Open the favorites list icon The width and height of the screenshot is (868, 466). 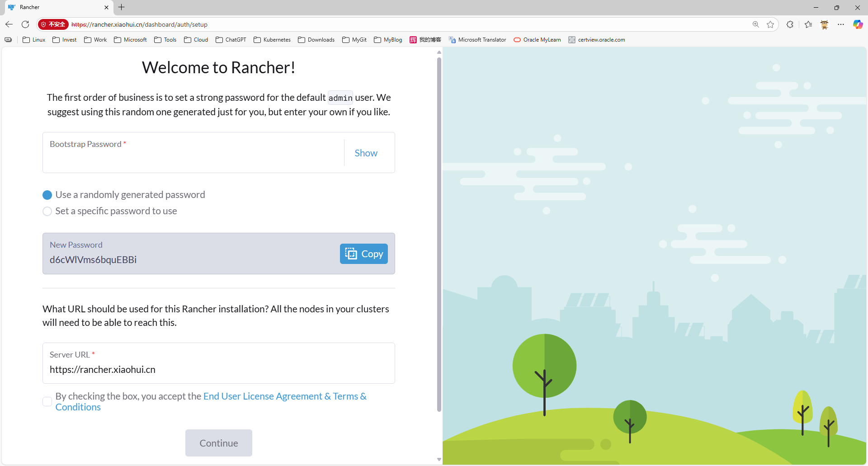(808, 24)
